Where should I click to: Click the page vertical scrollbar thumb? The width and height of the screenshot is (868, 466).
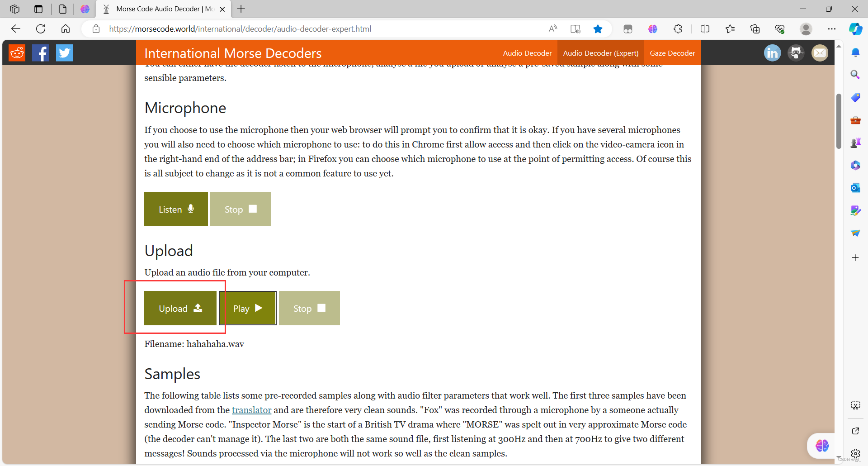pyautogui.click(x=839, y=121)
